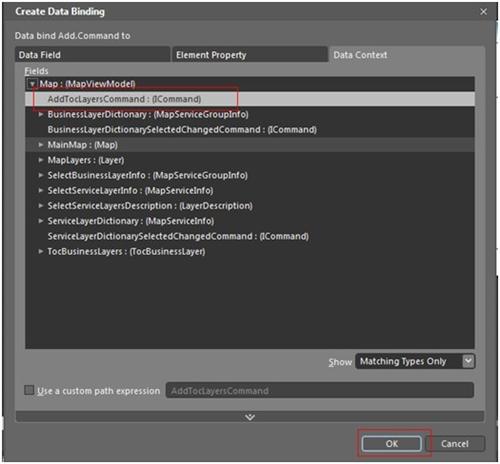Close the Create Data Binding dialog
Viewport: 500px width, 464px height.
483,12
